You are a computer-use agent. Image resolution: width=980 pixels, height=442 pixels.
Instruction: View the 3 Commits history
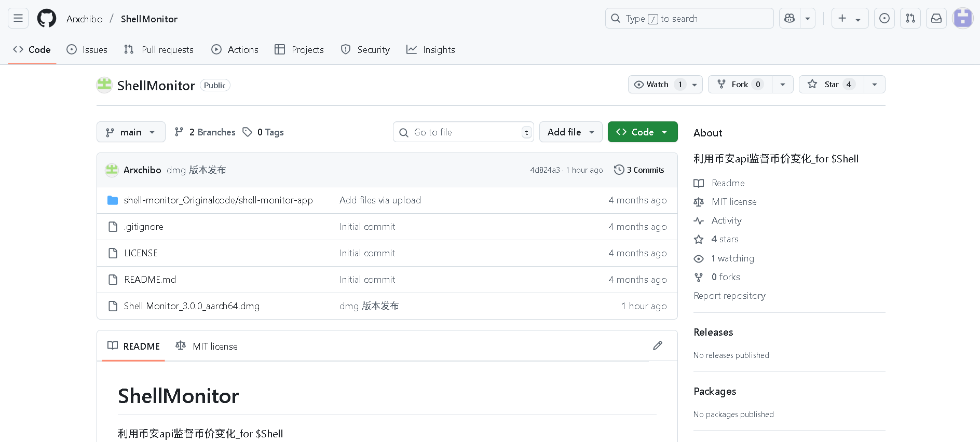tap(639, 170)
